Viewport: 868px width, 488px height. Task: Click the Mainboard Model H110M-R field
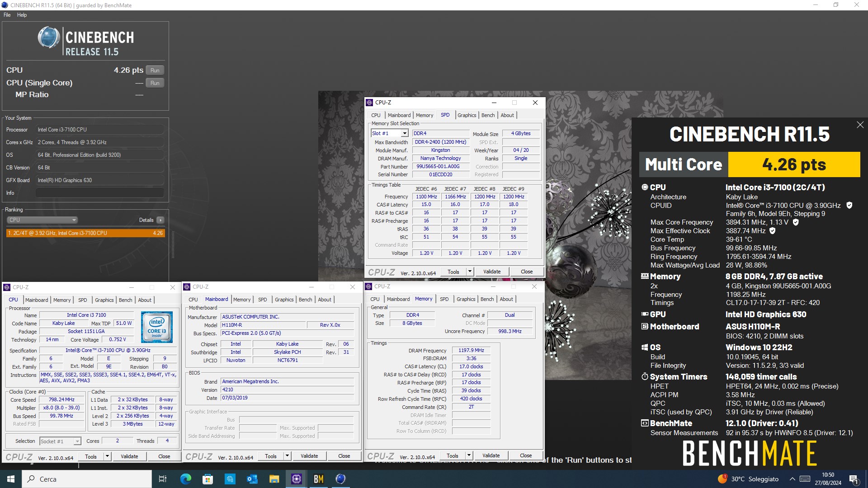point(263,325)
